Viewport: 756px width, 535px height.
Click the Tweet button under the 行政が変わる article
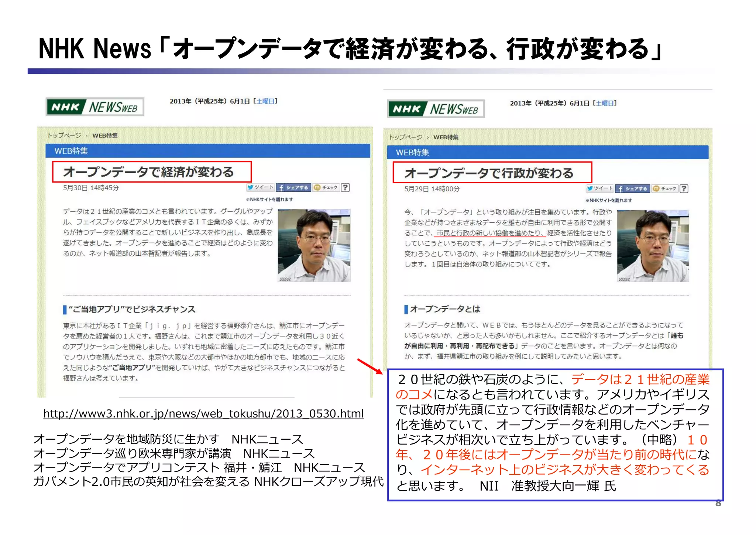click(x=599, y=188)
